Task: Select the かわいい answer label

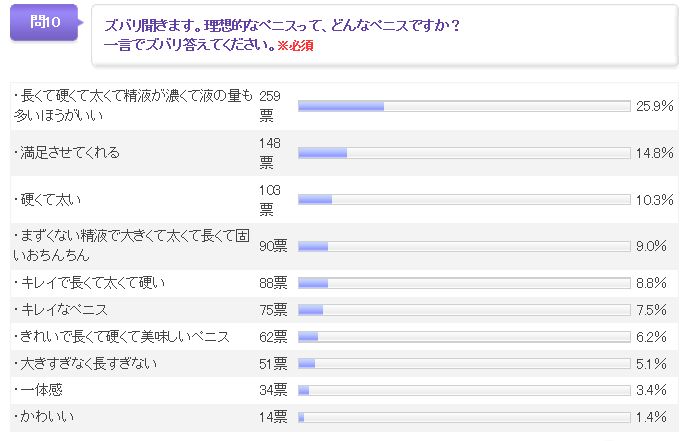Action: (x=45, y=416)
